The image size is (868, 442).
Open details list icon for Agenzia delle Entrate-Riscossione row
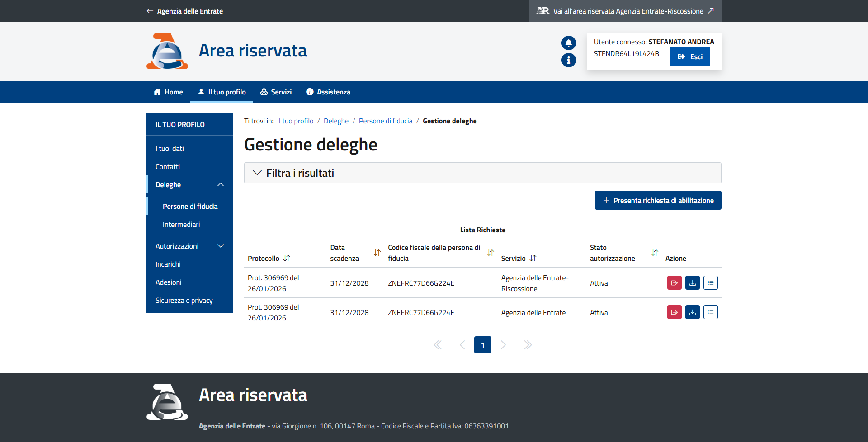710,283
